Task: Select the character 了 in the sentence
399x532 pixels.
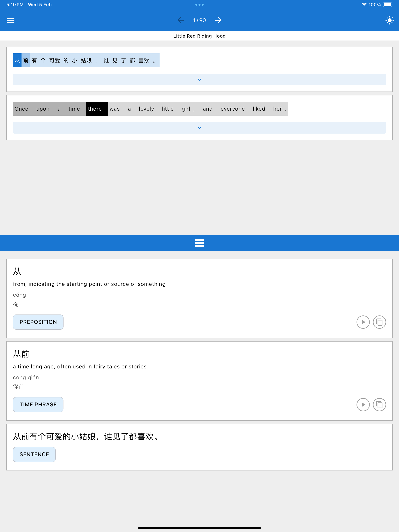Action: (124, 60)
